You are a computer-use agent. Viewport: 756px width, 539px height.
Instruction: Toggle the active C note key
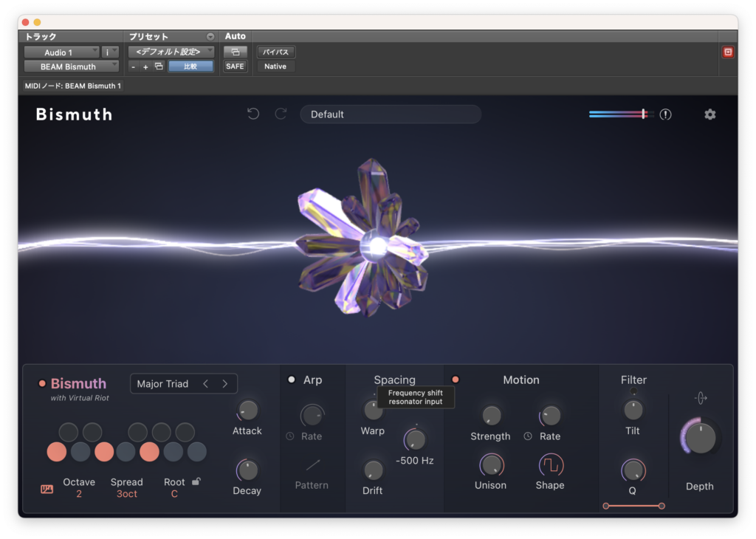pos(57,452)
